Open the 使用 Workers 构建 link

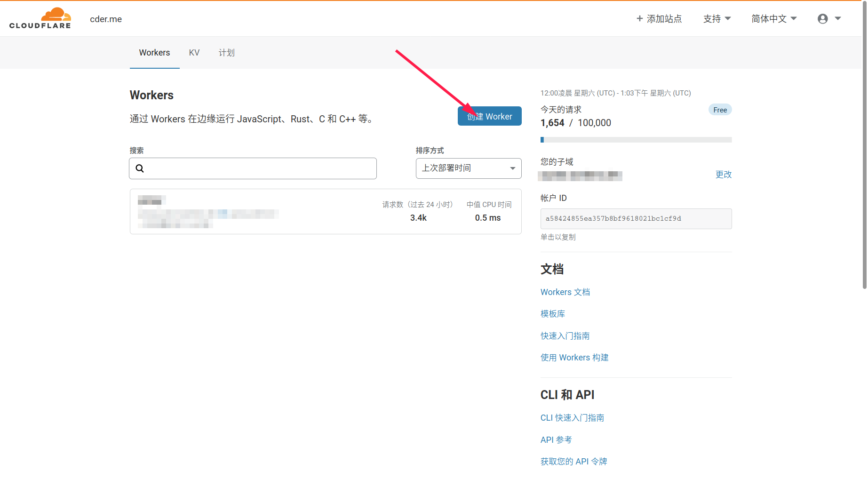(x=574, y=358)
